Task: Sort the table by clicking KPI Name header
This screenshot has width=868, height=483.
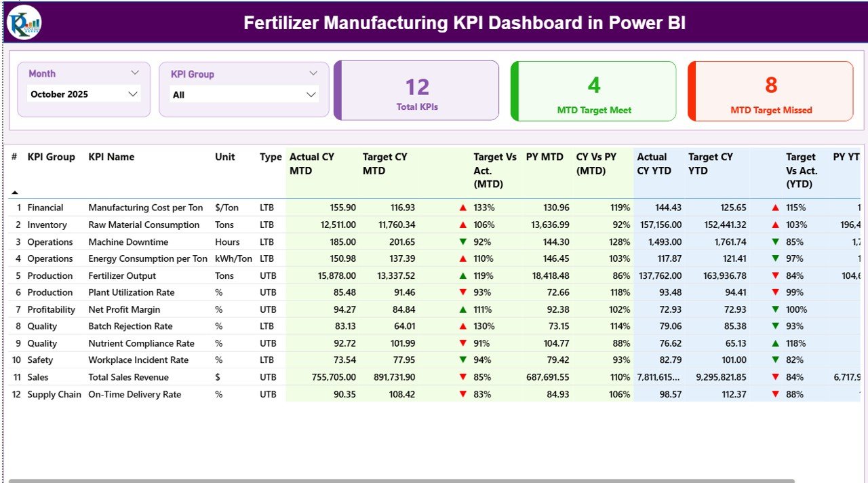Action: point(111,157)
